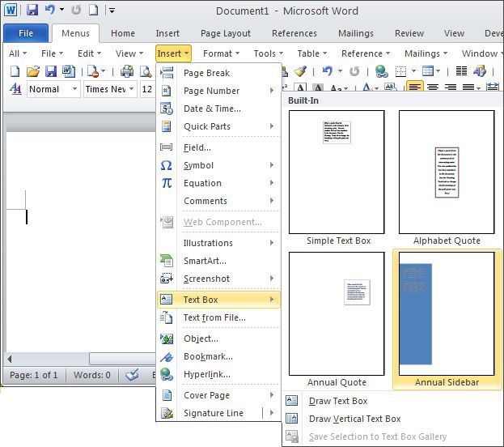504x447 pixels.
Task: Click the Save as Word document icon
Action: (69, 71)
